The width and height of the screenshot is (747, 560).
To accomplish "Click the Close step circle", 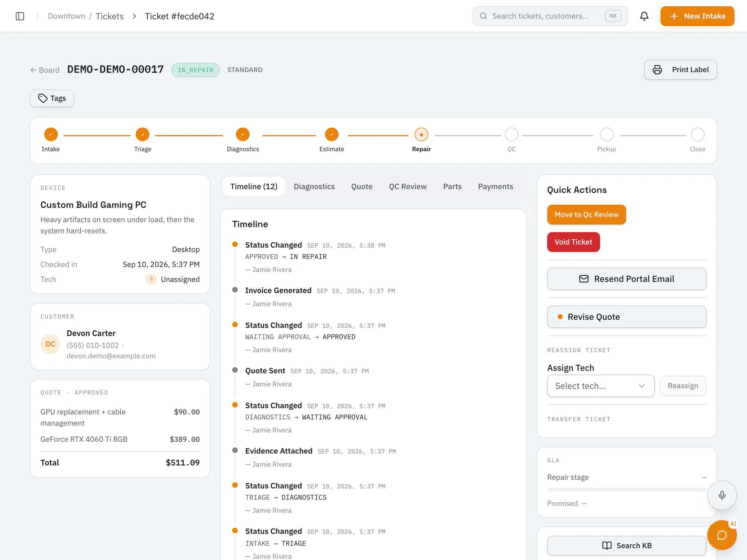I will tap(698, 134).
